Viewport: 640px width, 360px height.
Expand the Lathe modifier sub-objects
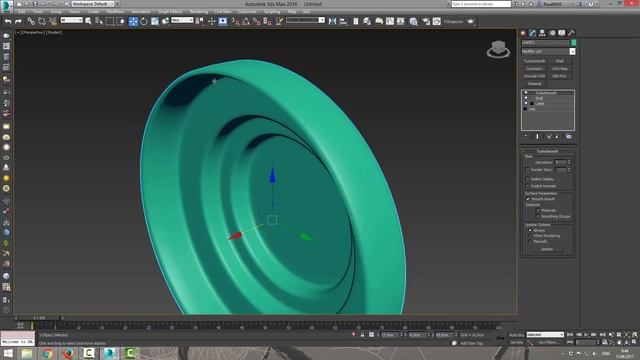point(532,104)
